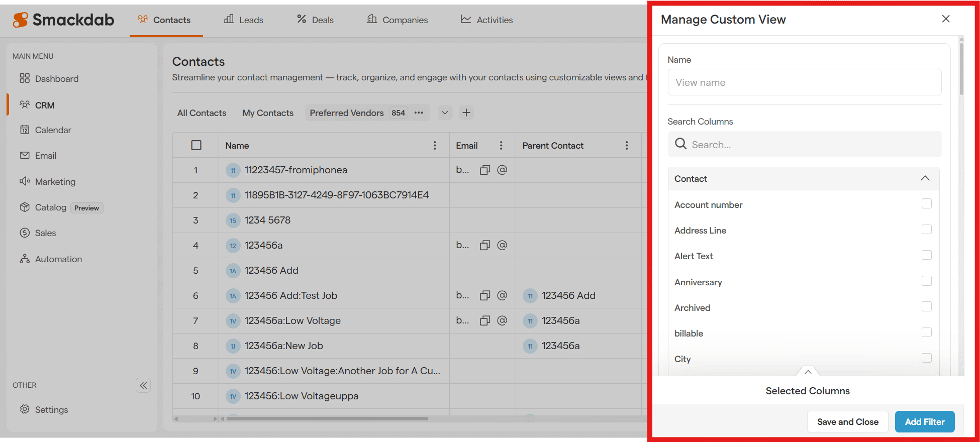Check the City column

[927, 358]
